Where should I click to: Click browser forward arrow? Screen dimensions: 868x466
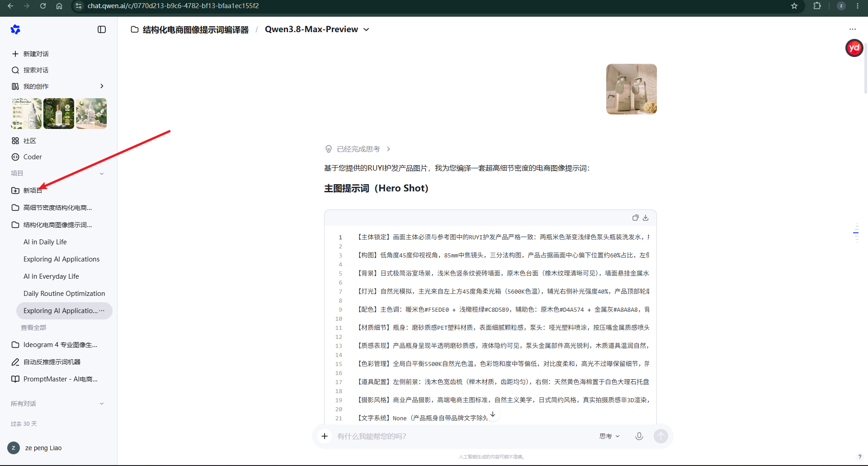[26, 6]
